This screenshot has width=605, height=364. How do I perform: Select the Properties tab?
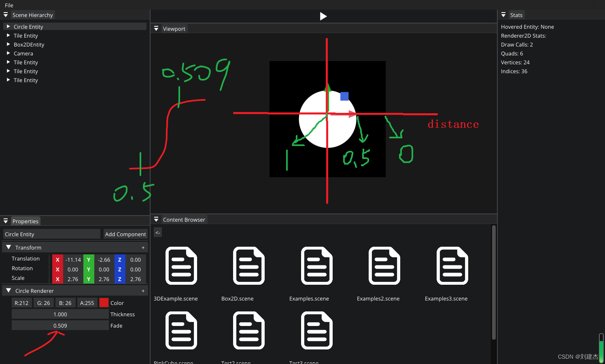(x=25, y=221)
